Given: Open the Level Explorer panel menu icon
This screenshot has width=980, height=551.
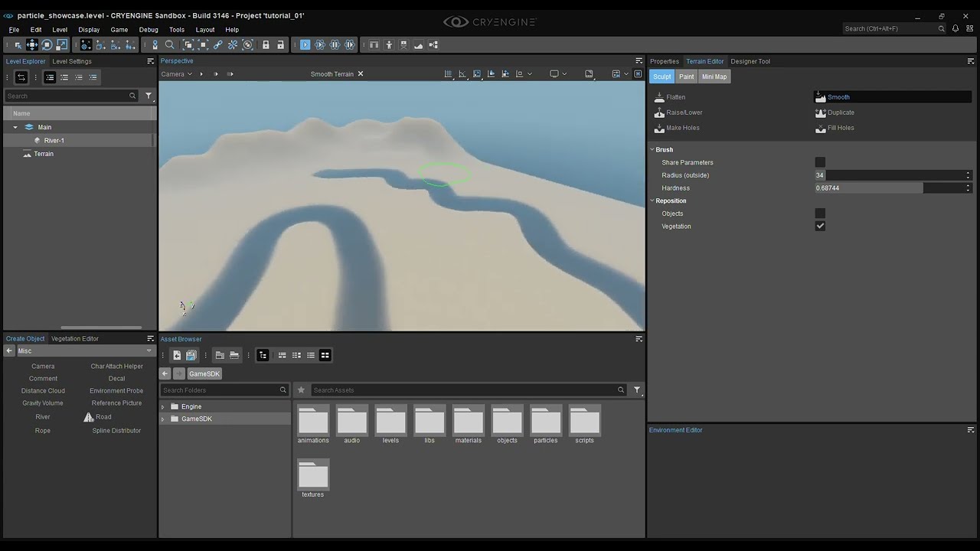Looking at the screenshot, I should pos(150,61).
